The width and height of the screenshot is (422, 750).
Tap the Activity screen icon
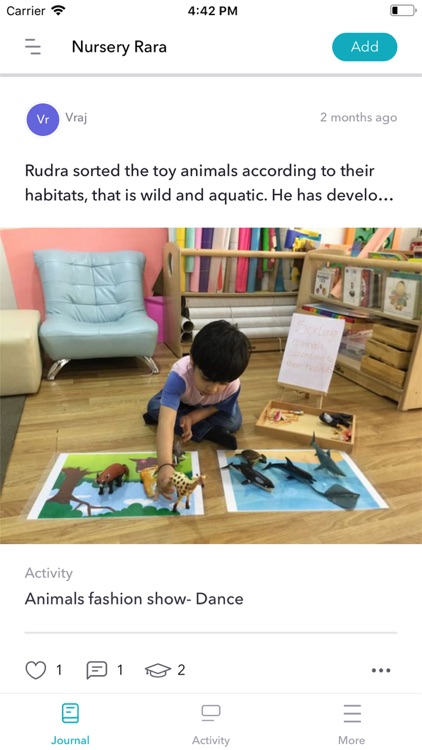click(211, 713)
